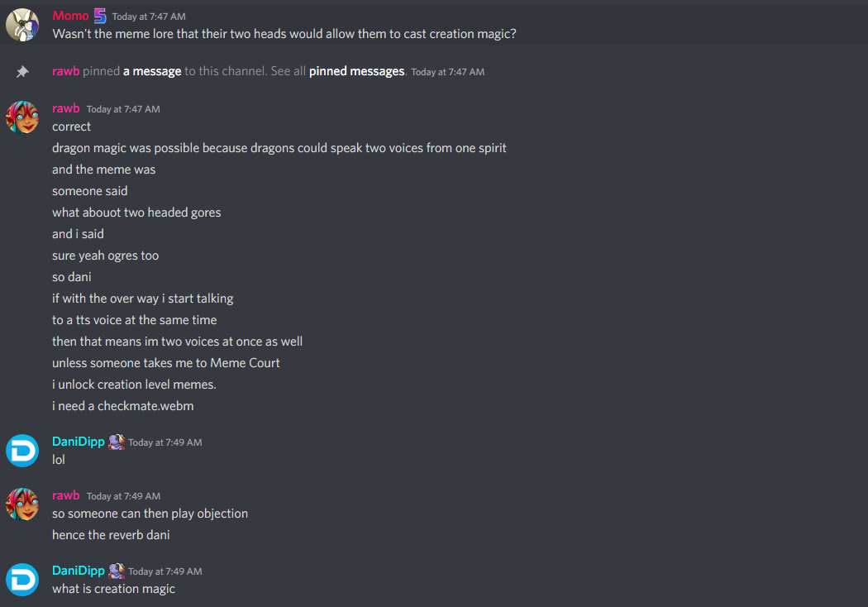
Task: Click Momo's purple badge icon
Action: coord(100,16)
